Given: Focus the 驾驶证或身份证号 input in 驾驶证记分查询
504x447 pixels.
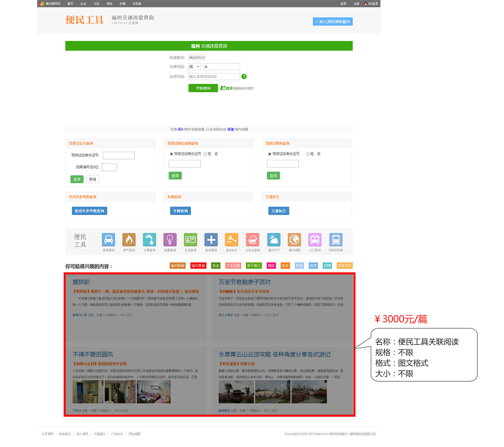Looking at the screenshot, I should (x=119, y=155).
